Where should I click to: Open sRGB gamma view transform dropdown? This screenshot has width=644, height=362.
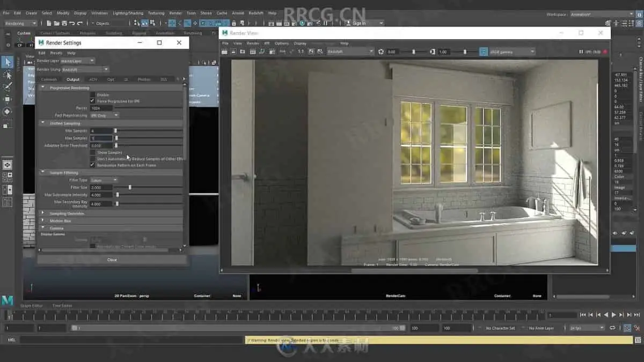(512, 51)
